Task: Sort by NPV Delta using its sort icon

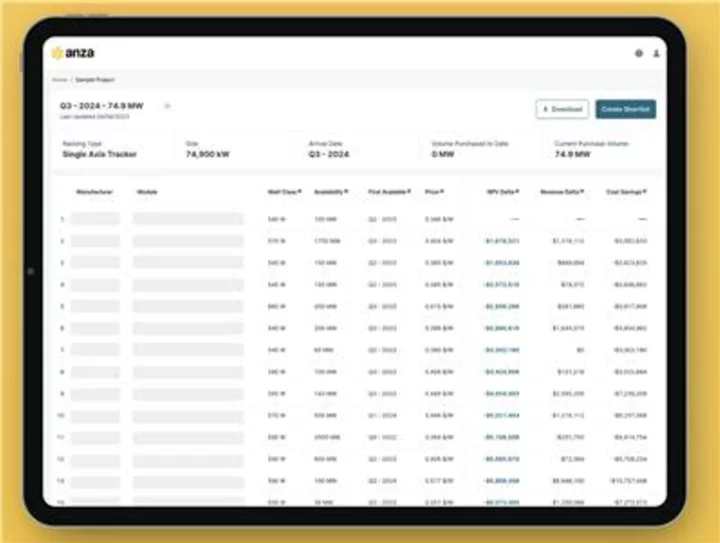Action: 517,191
